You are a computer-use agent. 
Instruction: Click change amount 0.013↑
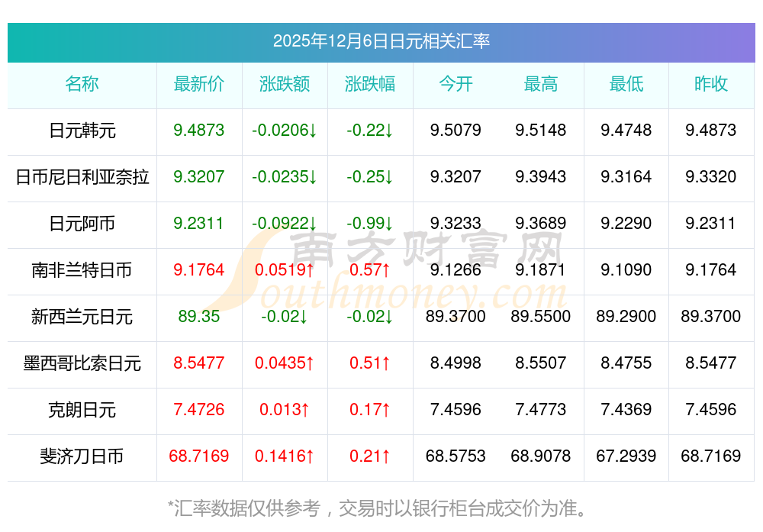pos(285,409)
